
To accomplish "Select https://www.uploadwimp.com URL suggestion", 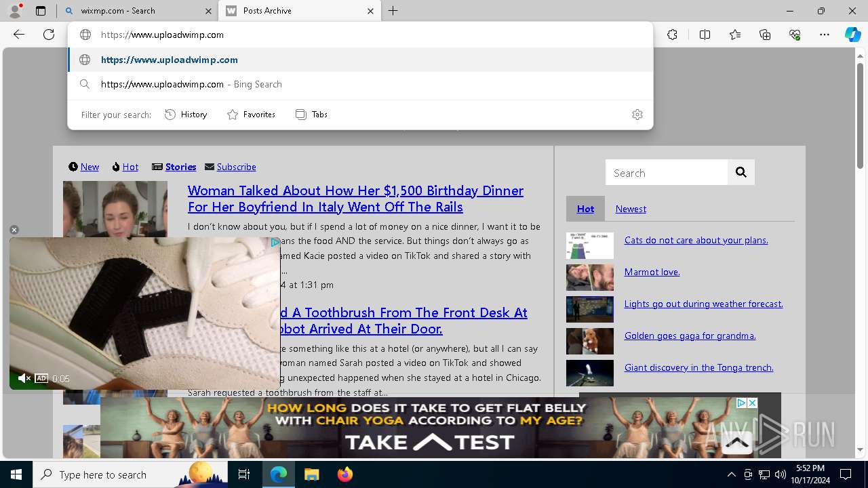I will coord(360,60).
